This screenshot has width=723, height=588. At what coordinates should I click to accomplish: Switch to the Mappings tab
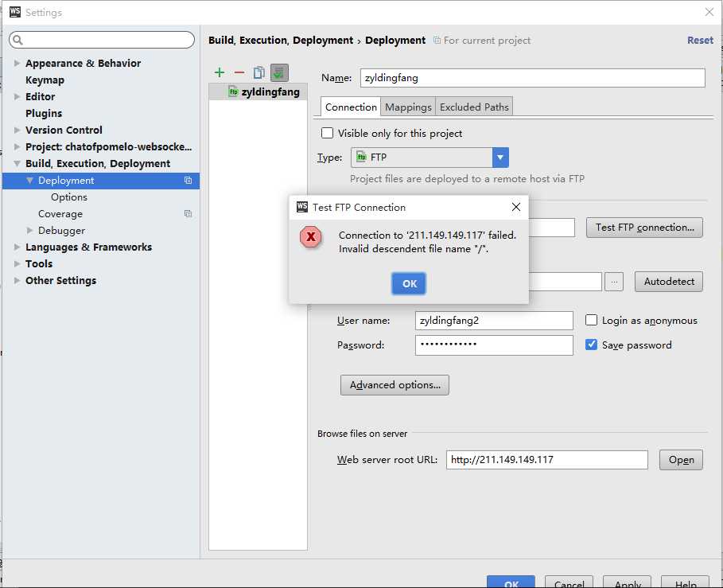(408, 107)
